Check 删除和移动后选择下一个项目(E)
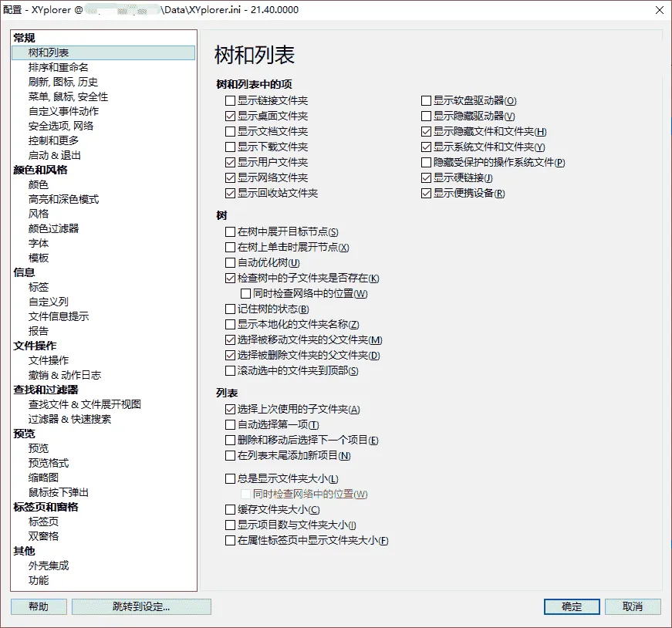The image size is (672, 628). coord(230,441)
